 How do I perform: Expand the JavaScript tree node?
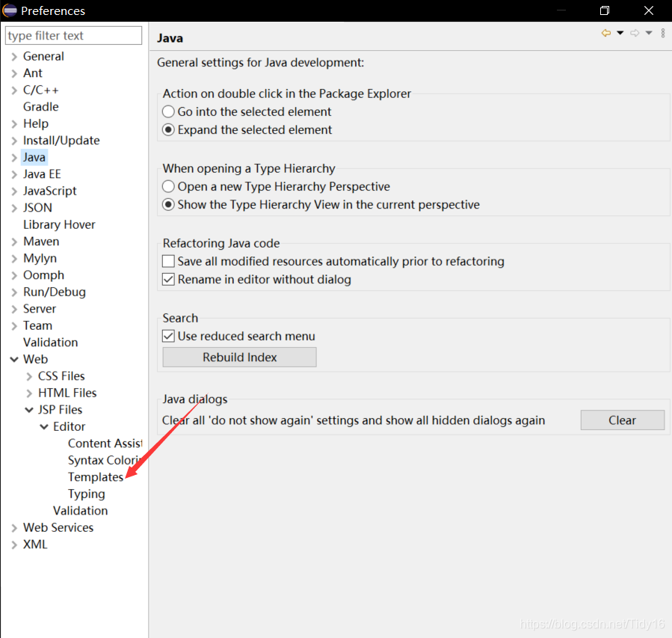(14, 191)
